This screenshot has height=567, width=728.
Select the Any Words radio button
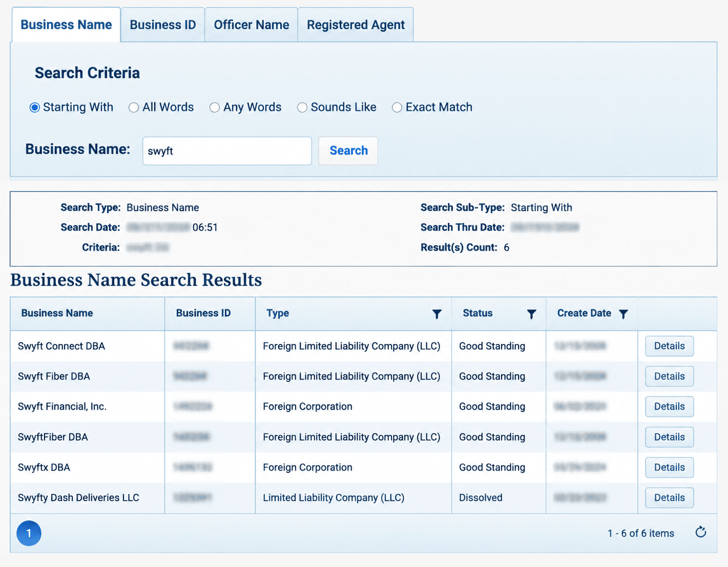pyautogui.click(x=215, y=108)
